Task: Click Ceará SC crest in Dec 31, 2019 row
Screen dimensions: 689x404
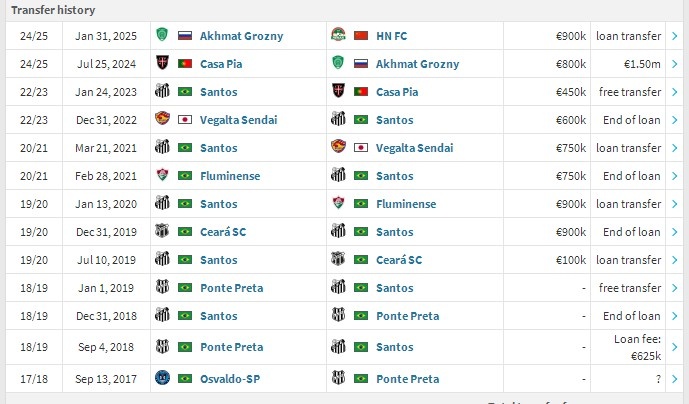Action: (x=162, y=232)
